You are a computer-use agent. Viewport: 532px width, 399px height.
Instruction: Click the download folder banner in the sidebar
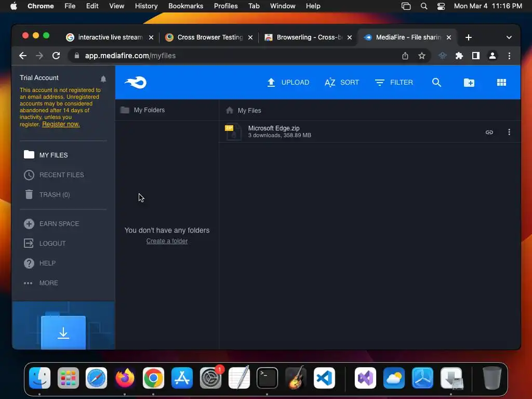[63, 326]
